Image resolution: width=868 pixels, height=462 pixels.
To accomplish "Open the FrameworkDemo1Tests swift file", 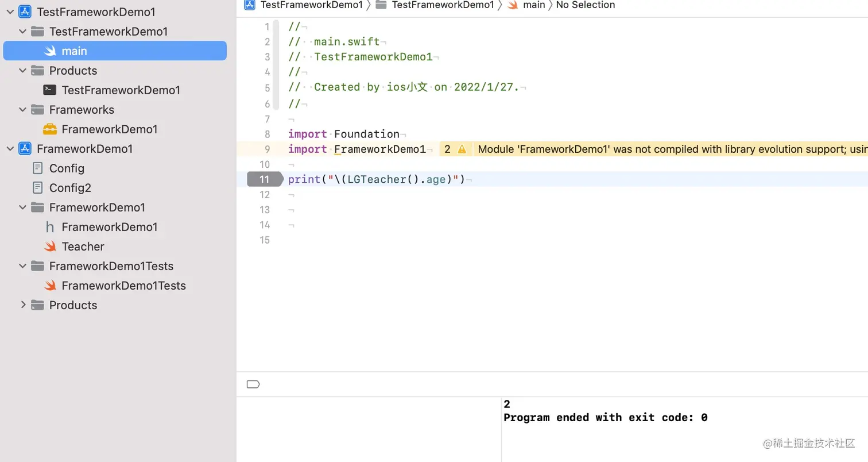I will 124,286.
